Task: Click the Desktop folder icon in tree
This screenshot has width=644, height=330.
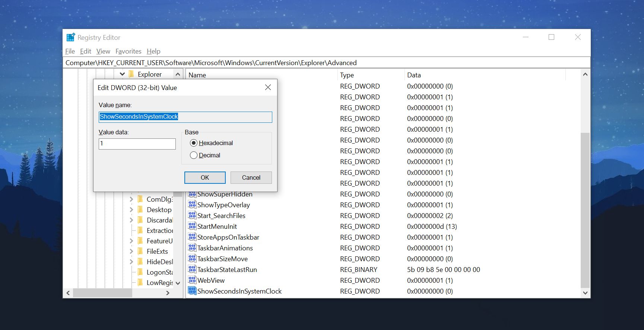Action: pyautogui.click(x=140, y=209)
